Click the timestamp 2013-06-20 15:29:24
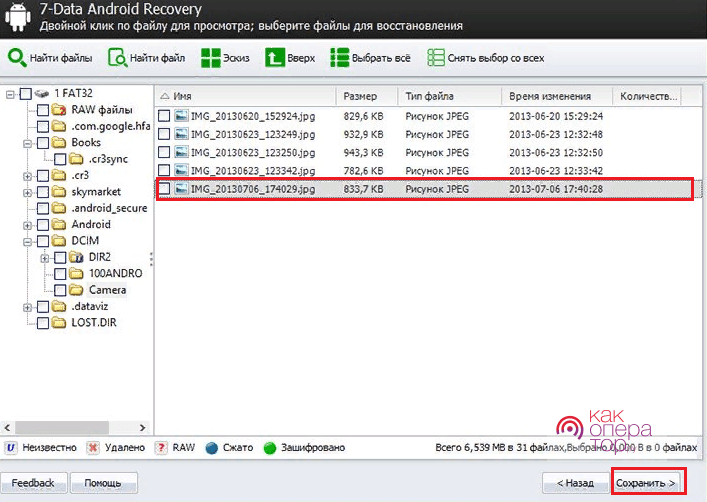707x502 pixels. coord(556,116)
